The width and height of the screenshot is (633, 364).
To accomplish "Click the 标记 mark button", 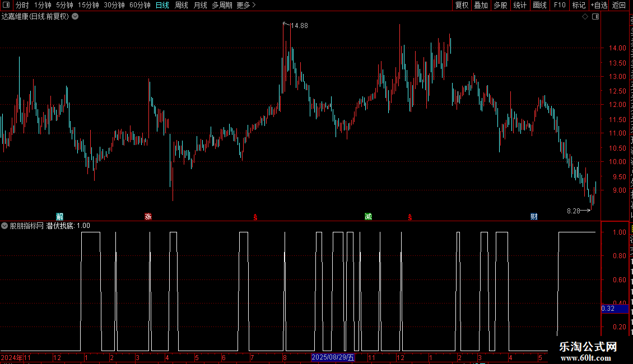I will tap(579, 5).
